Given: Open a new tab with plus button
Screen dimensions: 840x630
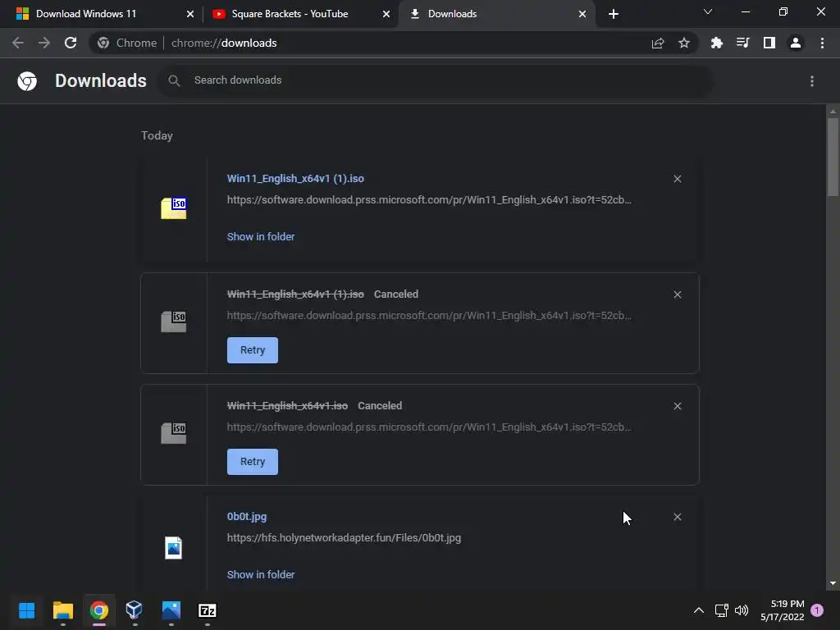Looking at the screenshot, I should (x=614, y=14).
